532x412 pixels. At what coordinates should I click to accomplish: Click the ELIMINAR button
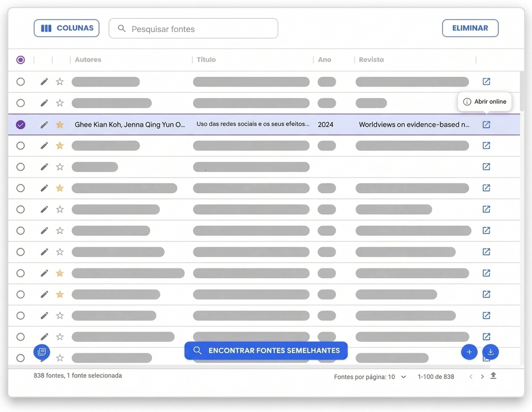(x=470, y=28)
